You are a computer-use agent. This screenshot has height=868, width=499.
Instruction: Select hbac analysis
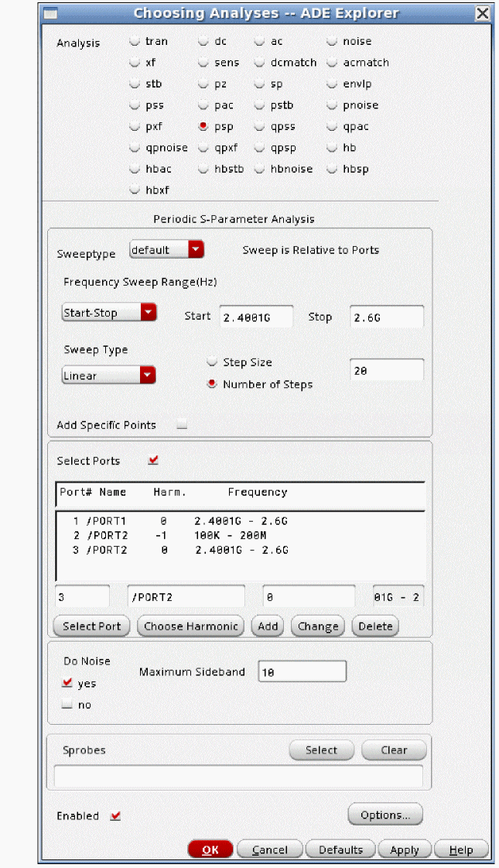[135, 169]
